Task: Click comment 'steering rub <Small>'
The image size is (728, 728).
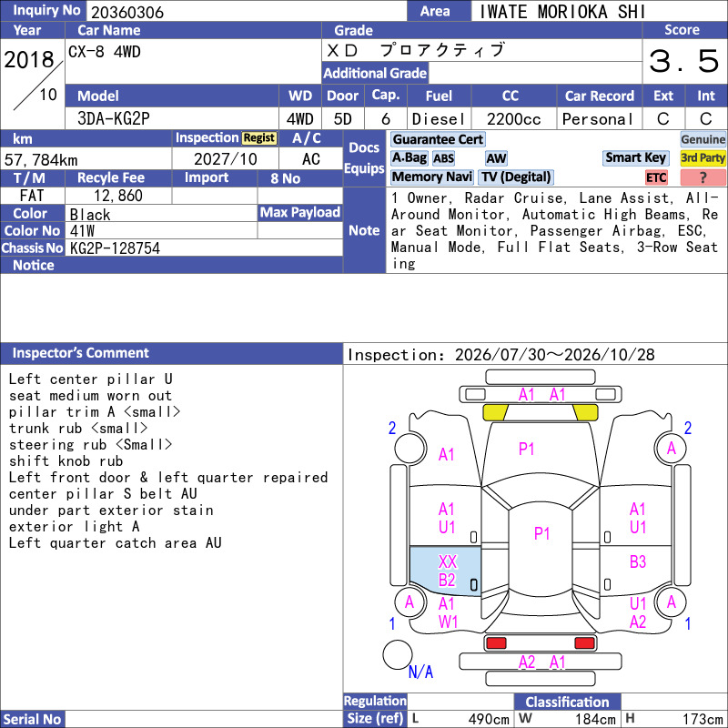Action: pos(90,445)
